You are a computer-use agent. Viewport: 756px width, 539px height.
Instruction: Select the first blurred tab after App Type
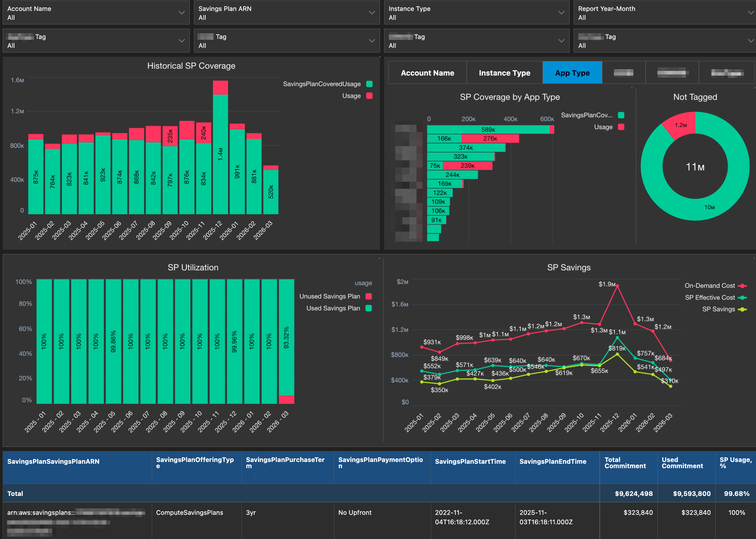pyautogui.click(x=624, y=73)
